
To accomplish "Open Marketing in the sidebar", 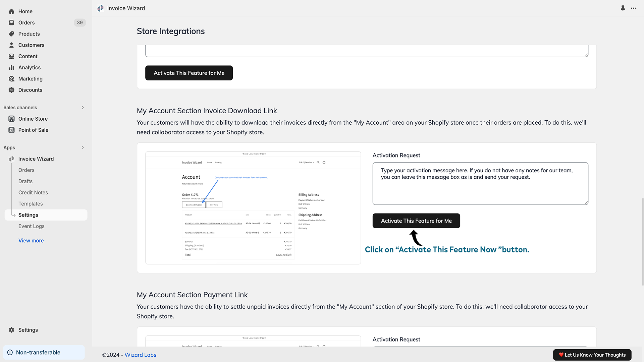I will (x=31, y=79).
